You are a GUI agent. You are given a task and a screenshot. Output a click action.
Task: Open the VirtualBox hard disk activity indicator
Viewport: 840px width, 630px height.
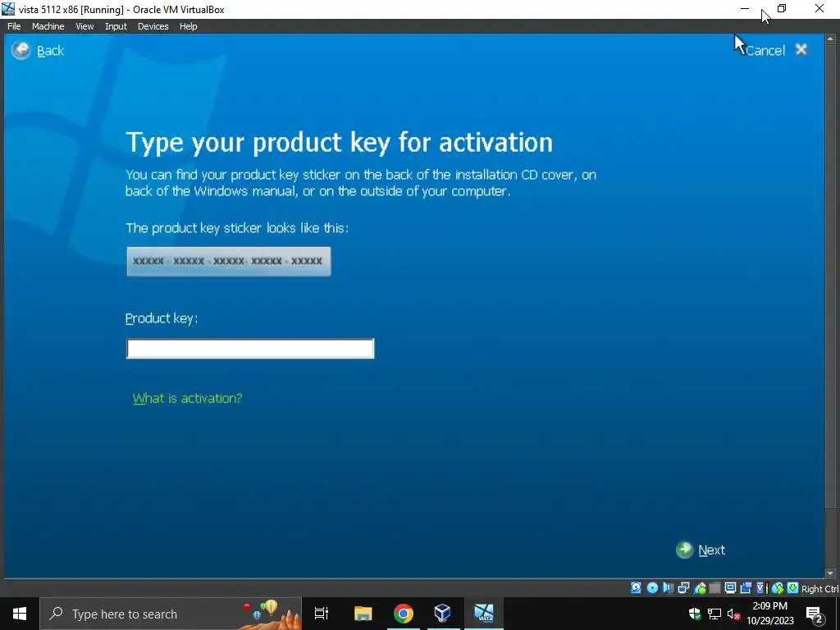pos(636,588)
